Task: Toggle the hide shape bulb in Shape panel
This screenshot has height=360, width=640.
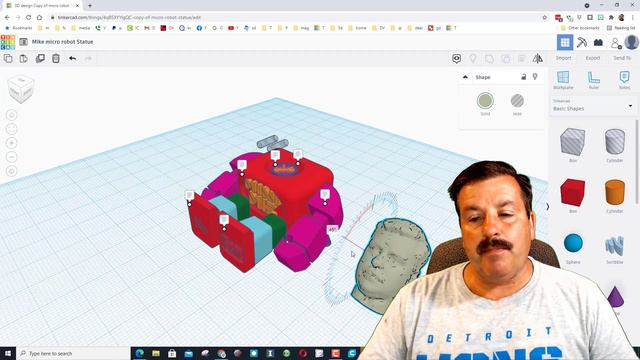Action: pyautogui.click(x=535, y=77)
